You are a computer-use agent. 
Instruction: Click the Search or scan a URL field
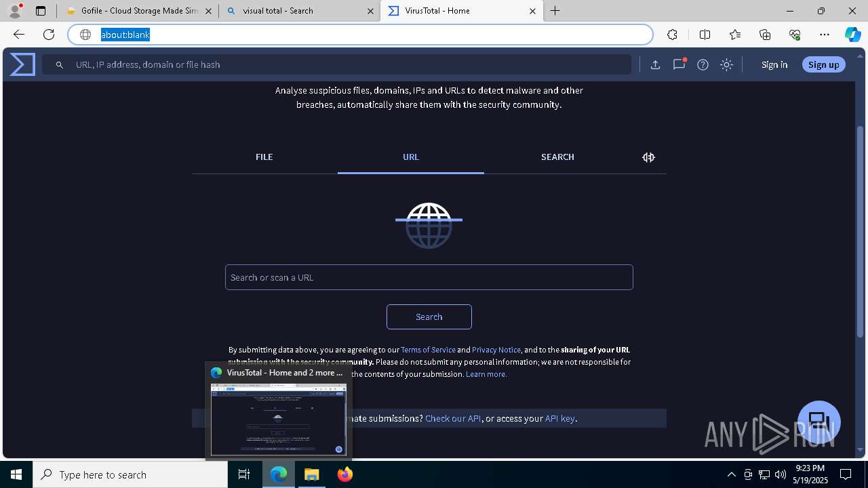point(429,277)
